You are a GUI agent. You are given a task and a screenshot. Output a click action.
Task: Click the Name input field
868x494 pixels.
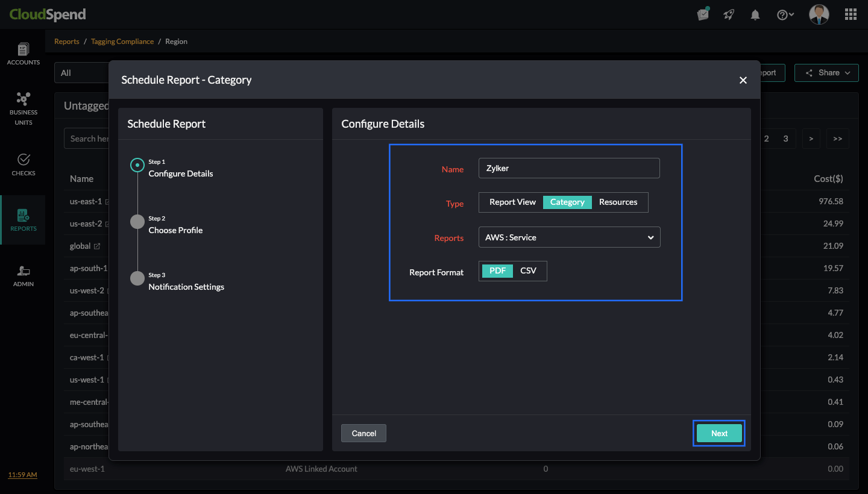tap(569, 169)
